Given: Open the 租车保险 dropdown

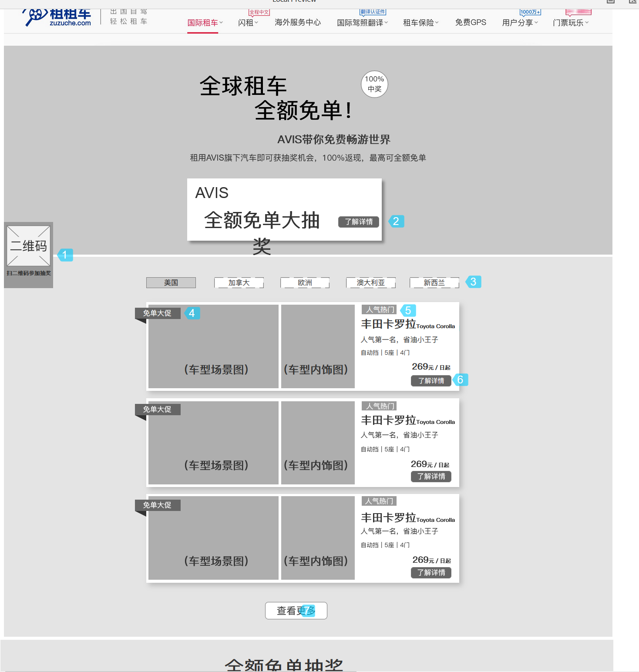Looking at the screenshot, I should [x=421, y=23].
